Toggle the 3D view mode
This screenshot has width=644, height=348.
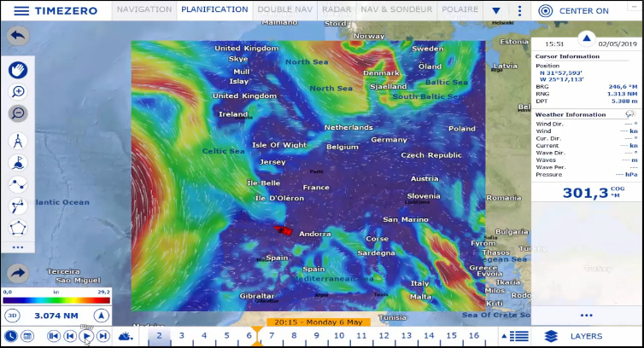(x=11, y=316)
